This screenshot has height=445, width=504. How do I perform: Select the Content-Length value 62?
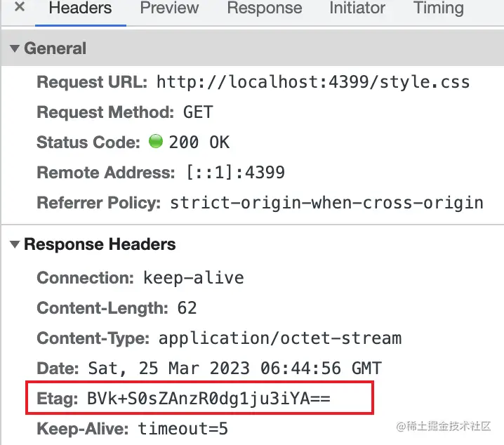[187, 308]
